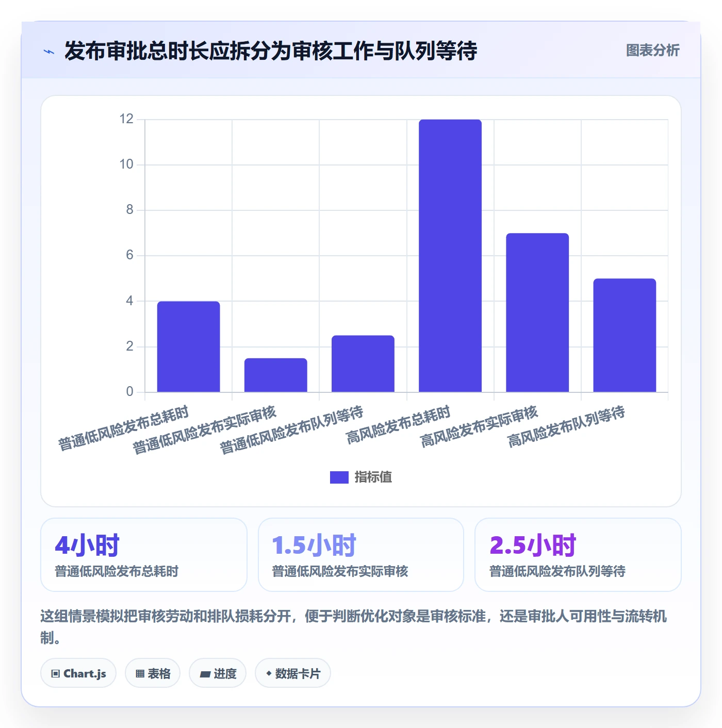This screenshot has width=722, height=728.
Task: Click the 高风险发布总耗时 bar in the chart
Action: pos(450,256)
